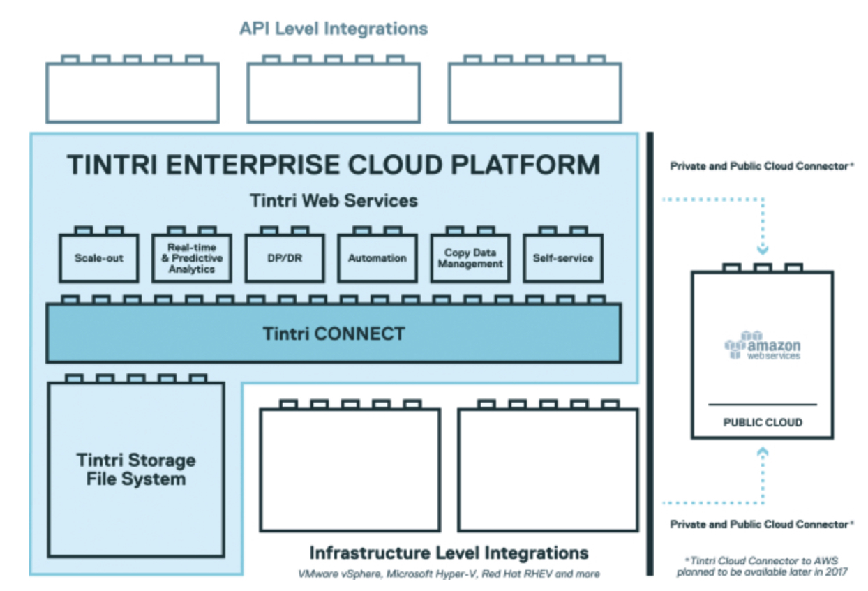Click the lower Private and Public Cloud Connector label
This screenshot has width=868, height=591.
pos(763,524)
